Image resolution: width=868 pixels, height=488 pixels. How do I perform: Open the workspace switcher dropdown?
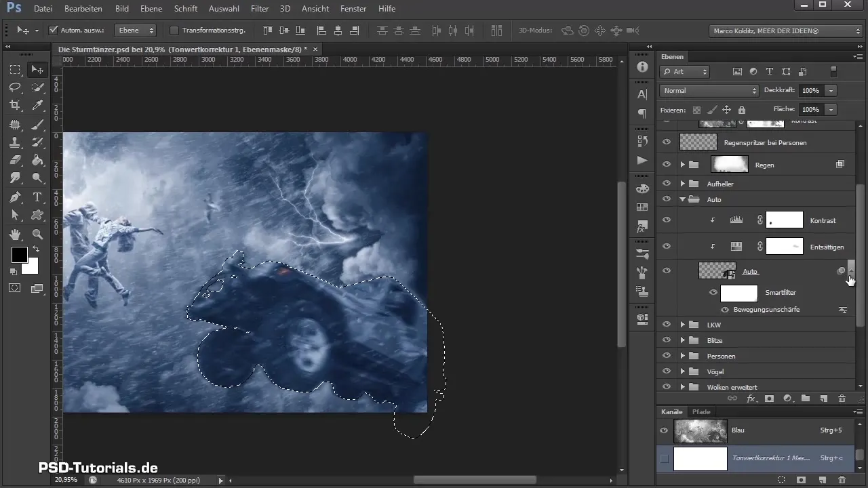point(785,30)
